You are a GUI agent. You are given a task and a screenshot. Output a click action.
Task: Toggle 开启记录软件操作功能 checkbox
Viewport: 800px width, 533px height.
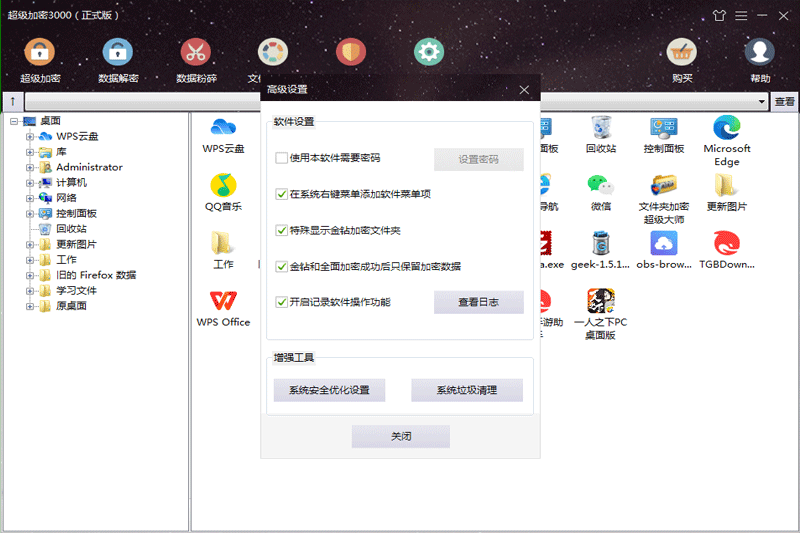(282, 302)
